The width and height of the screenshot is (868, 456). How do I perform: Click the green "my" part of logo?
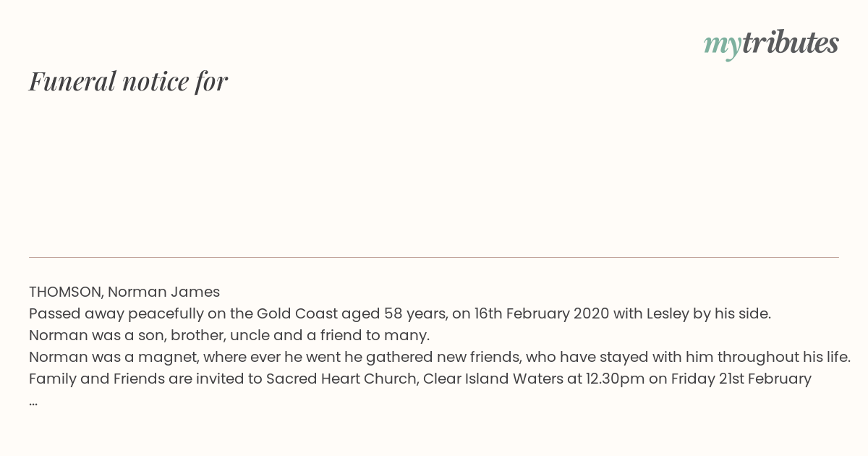tap(722, 46)
